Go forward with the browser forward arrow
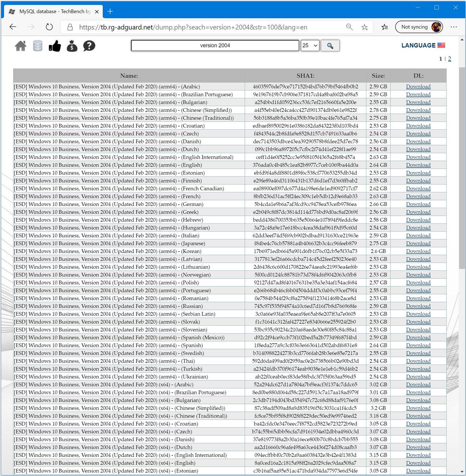Screen dimensions: 466x476 [x=31, y=27]
